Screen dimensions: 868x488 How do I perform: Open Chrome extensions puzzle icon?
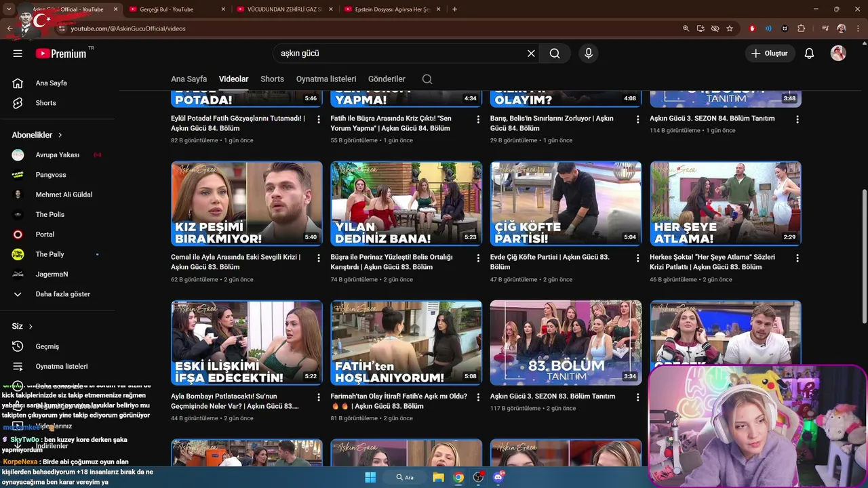click(x=802, y=28)
